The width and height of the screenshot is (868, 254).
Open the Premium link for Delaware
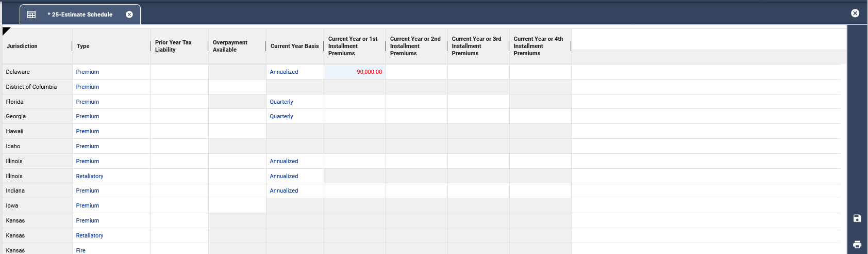(x=88, y=72)
